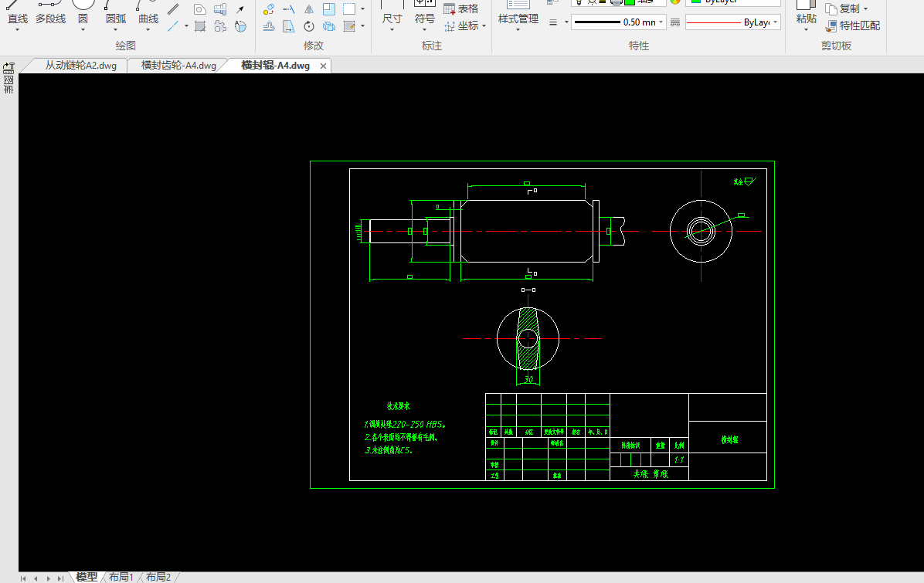The width and height of the screenshot is (924, 583).
Task: Click the mirror tool in 修改 panel
Action: tap(309, 9)
